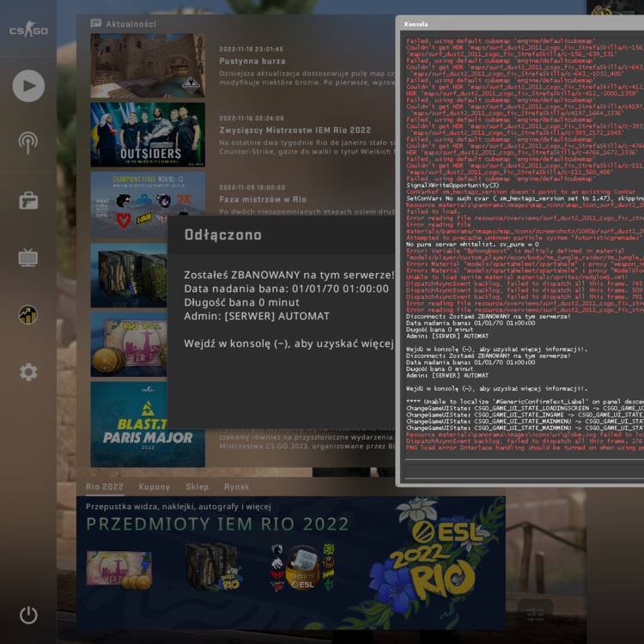The image size is (644, 644).
Task: Click the power quit icon
Action: [28, 615]
